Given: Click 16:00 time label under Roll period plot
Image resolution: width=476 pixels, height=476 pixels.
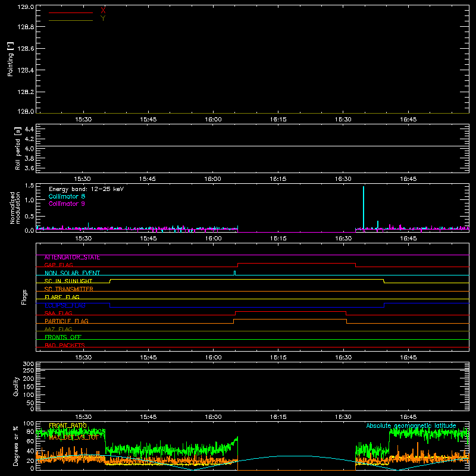Looking at the screenshot, I should click(213, 179).
